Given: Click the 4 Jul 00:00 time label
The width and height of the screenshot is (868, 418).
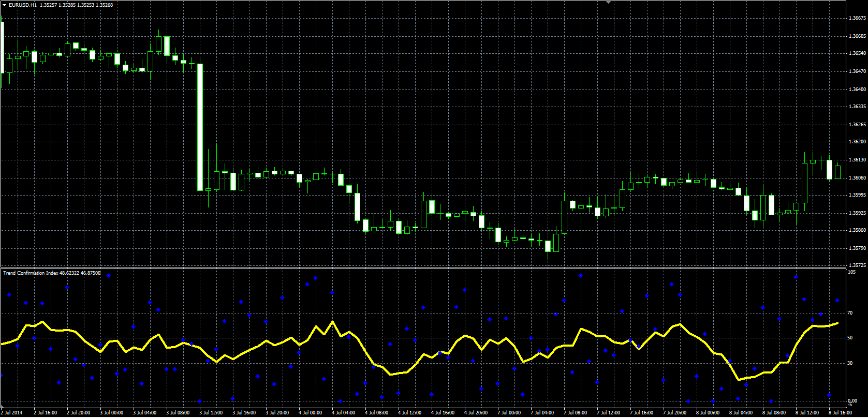Looking at the screenshot, I should click(x=311, y=413).
